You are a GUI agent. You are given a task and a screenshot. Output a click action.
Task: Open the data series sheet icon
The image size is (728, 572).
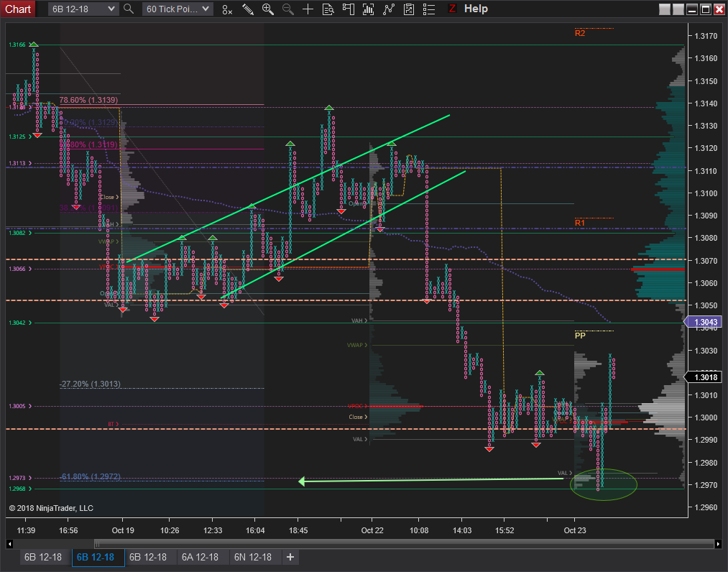409,9
